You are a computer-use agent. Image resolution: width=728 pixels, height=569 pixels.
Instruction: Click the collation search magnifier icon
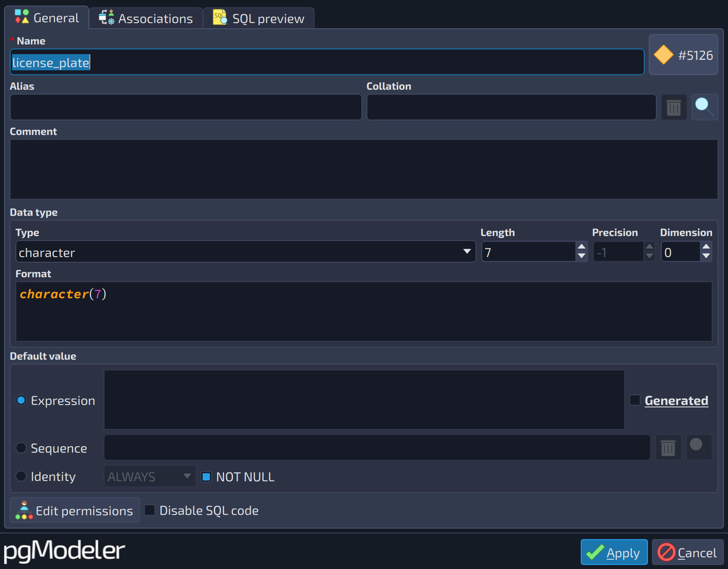(705, 107)
